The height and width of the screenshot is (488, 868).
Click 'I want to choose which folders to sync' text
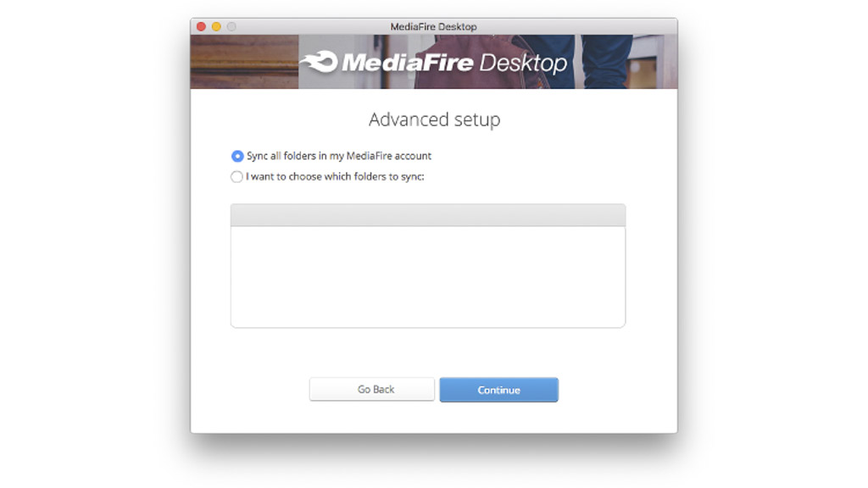pos(335,176)
